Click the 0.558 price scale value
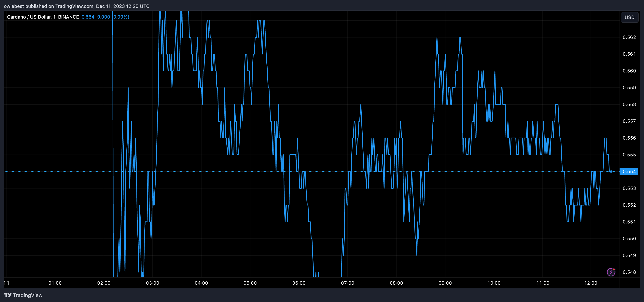The width and height of the screenshot is (644, 302). click(629, 104)
